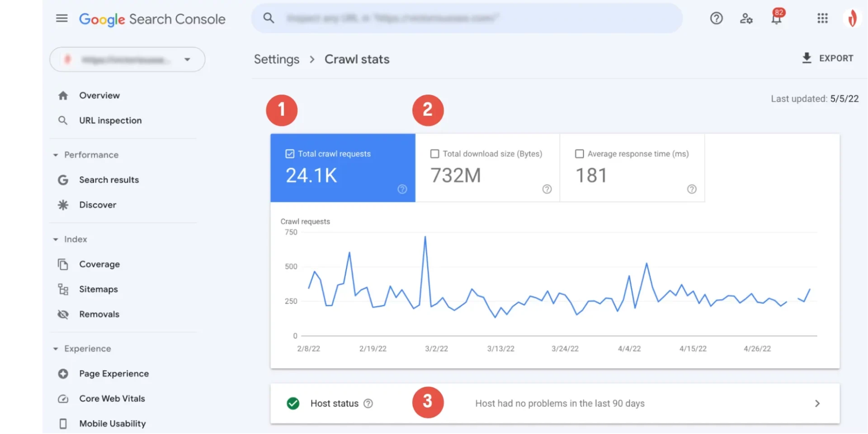Open the Help question mark icon
868x434 pixels.
click(x=716, y=19)
